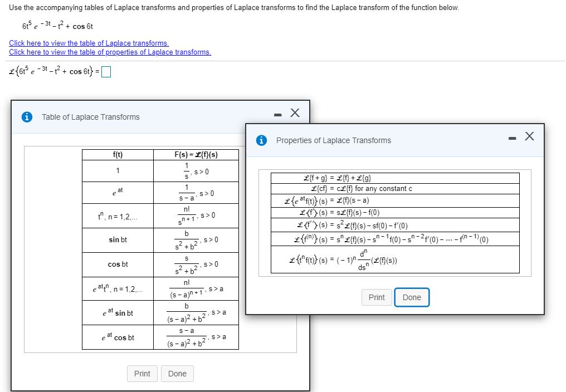Select the sin bt row in the transforms table
Viewport: 566px width, 392px height.
coord(117,240)
